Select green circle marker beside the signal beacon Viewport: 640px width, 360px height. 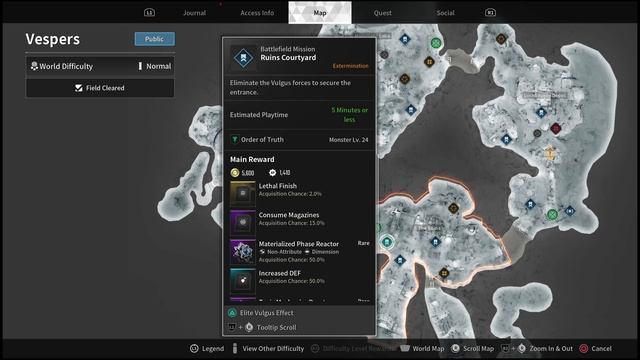coord(552,214)
